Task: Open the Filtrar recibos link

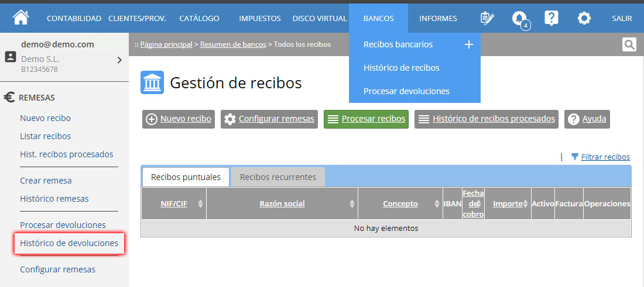Action: pos(605,157)
